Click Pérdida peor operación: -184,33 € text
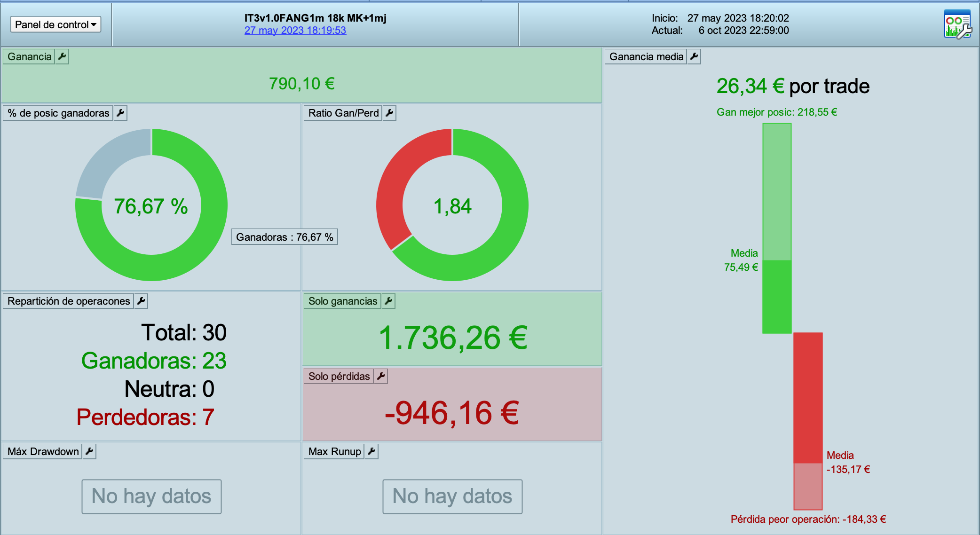980x535 pixels. [808, 519]
